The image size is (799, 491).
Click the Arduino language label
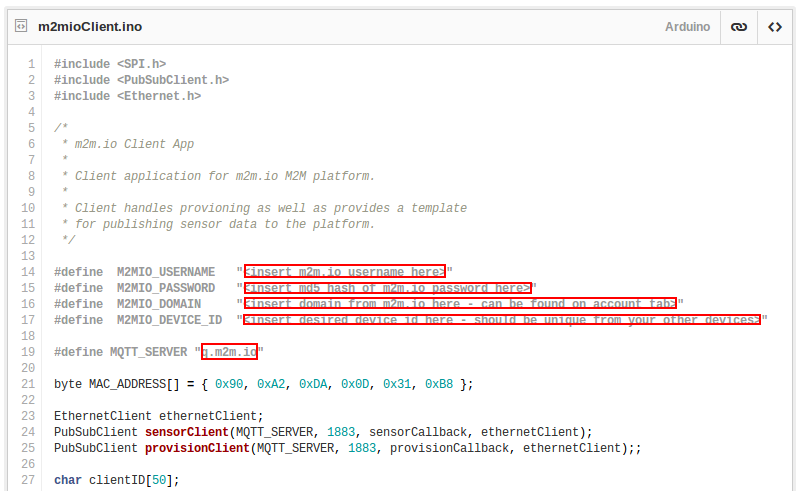[687, 27]
